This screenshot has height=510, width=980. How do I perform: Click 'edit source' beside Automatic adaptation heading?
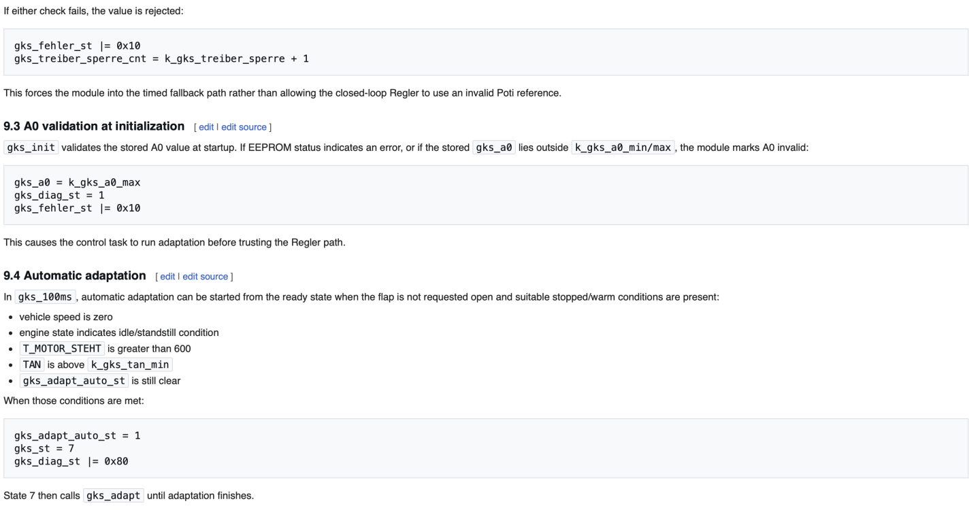tap(205, 277)
